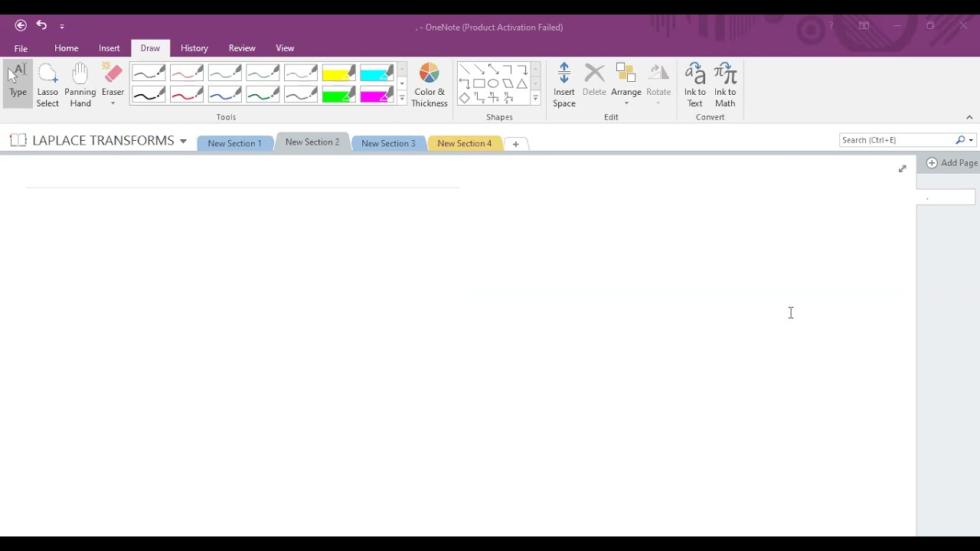Choose the yellow highlighter
The height and width of the screenshot is (551, 980).
338,73
